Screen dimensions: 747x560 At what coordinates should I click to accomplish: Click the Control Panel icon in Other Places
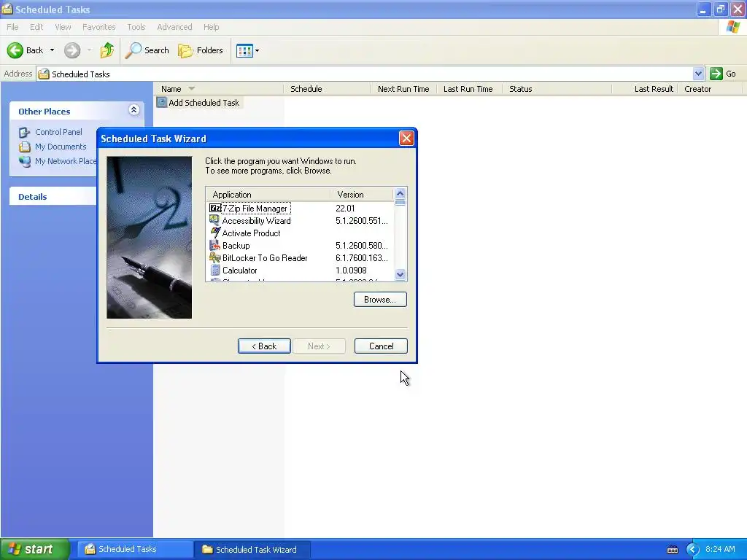click(x=25, y=132)
